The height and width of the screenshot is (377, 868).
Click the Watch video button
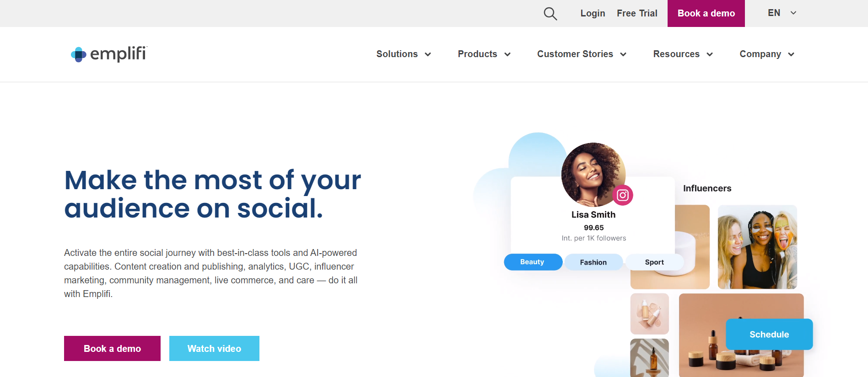(214, 348)
